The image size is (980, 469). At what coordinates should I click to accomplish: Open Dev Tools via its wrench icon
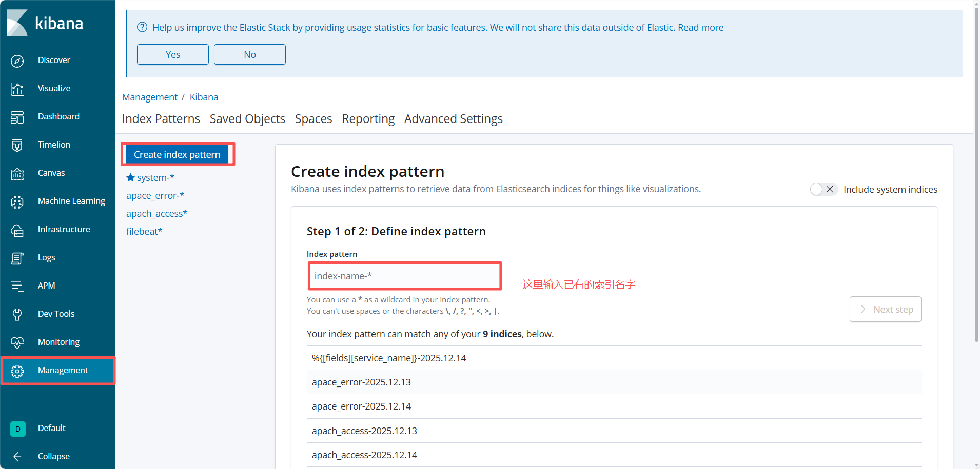point(17,315)
